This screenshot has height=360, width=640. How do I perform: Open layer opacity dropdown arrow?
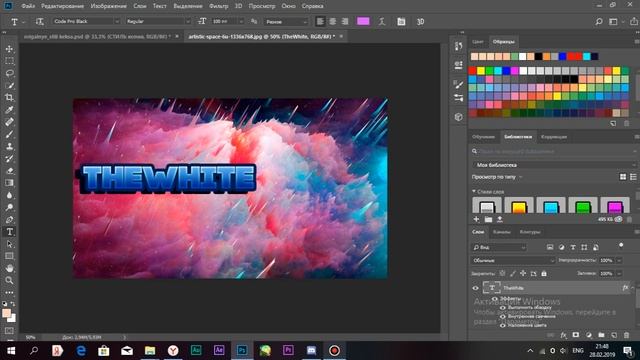click(x=619, y=260)
